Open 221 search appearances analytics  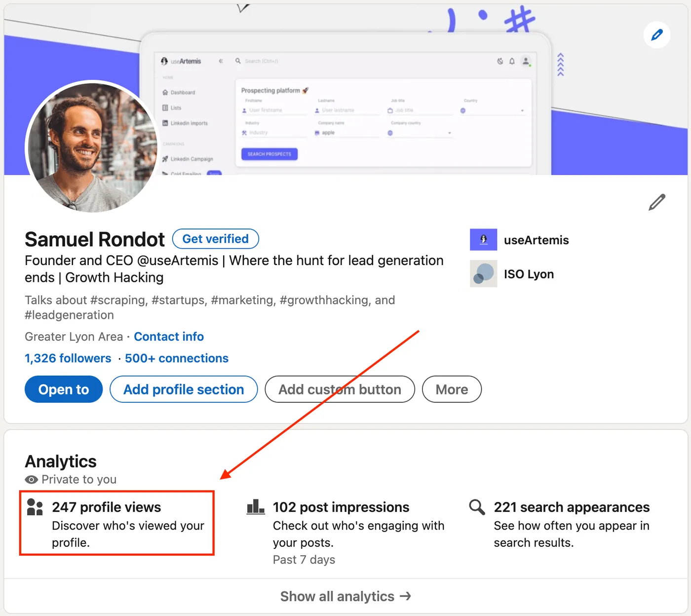point(572,507)
